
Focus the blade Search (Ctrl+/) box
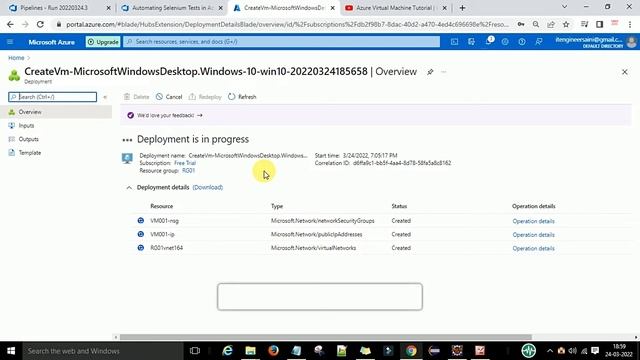tap(53, 97)
